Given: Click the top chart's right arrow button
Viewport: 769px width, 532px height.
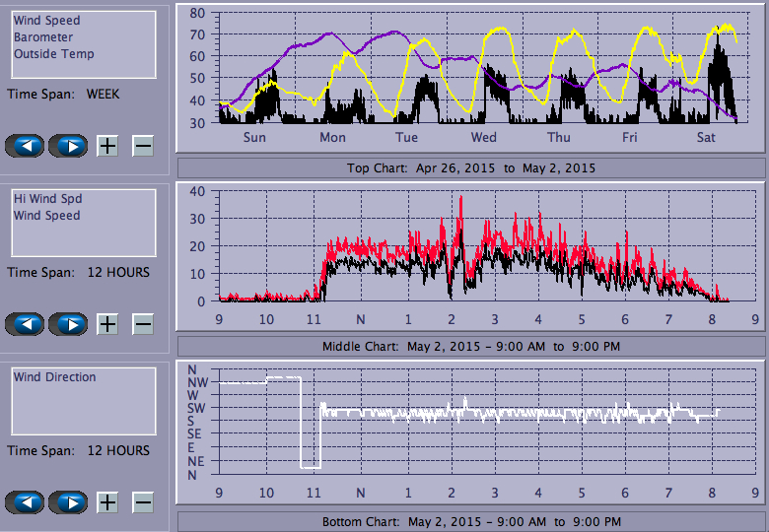Looking at the screenshot, I should [x=67, y=146].
